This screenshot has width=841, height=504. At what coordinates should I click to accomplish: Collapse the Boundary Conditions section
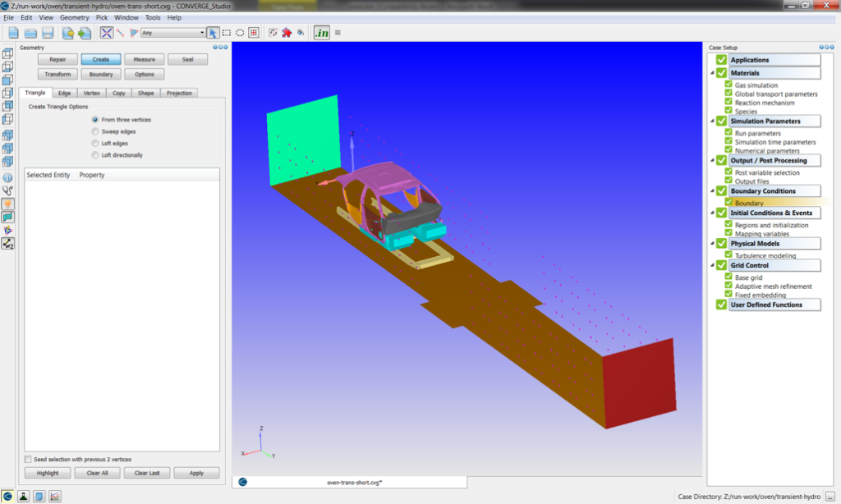point(712,191)
